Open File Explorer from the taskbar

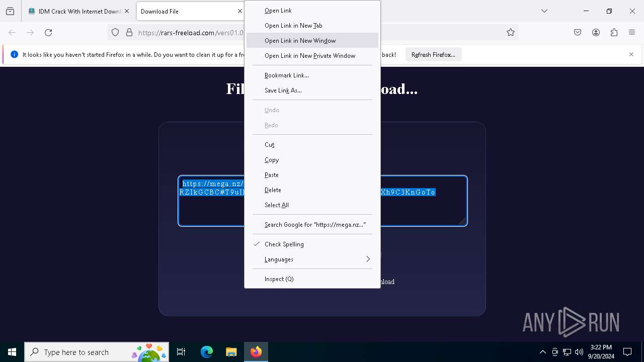click(231, 352)
